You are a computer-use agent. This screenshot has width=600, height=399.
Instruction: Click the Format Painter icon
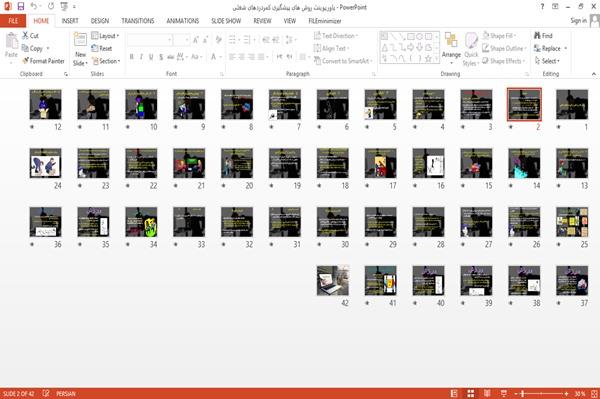tap(25, 61)
